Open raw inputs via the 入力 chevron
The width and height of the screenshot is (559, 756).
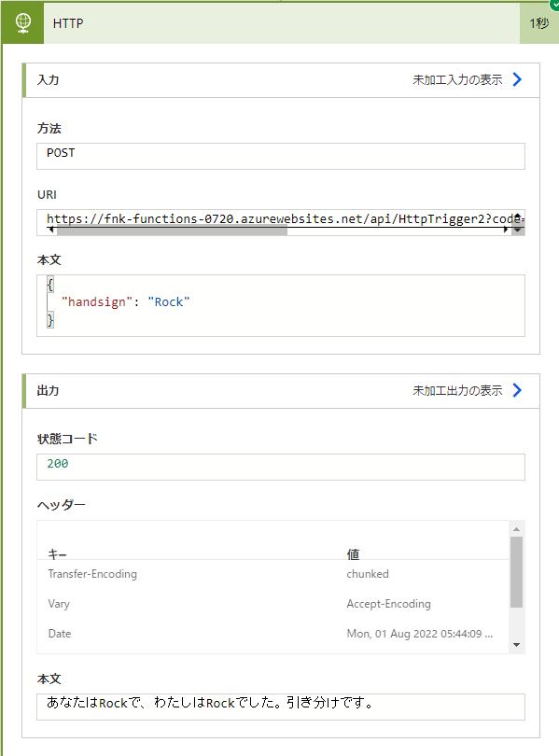(517, 79)
